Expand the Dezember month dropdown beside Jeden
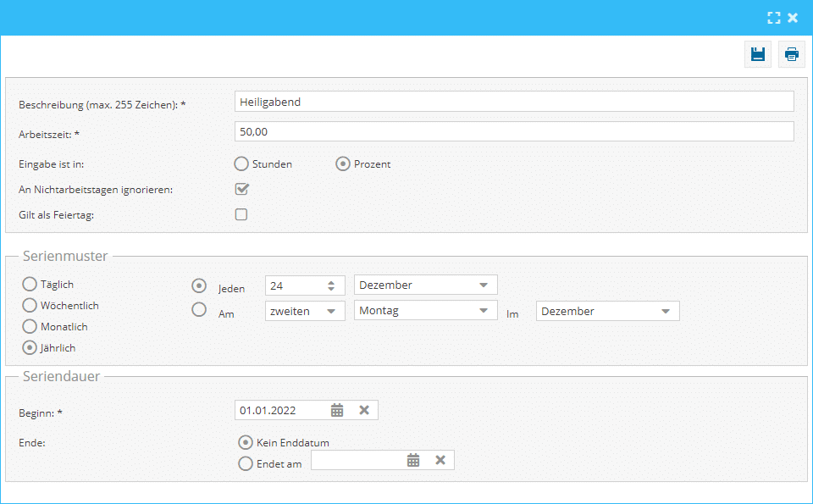The width and height of the screenshot is (813, 504). 483,285
